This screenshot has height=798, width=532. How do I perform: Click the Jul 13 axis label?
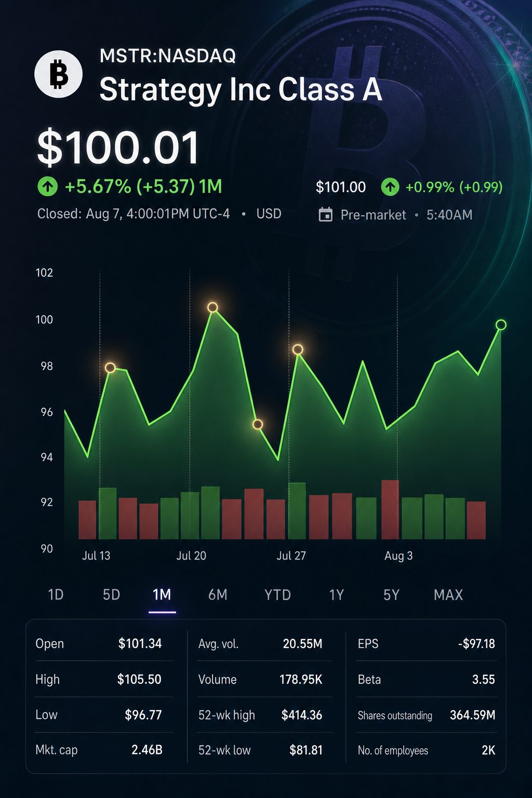pyautogui.click(x=96, y=556)
